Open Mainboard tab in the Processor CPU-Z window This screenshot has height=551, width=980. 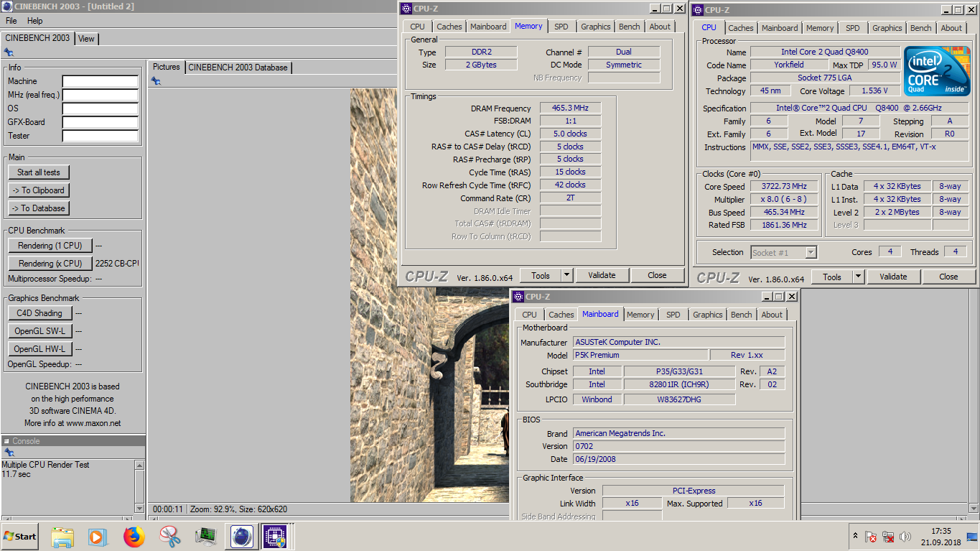pyautogui.click(x=780, y=28)
